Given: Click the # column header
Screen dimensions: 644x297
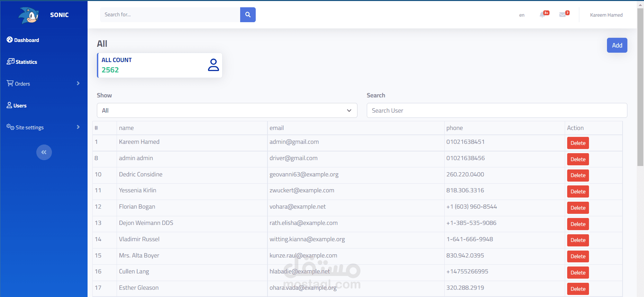Looking at the screenshot, I should click(96, 128).
